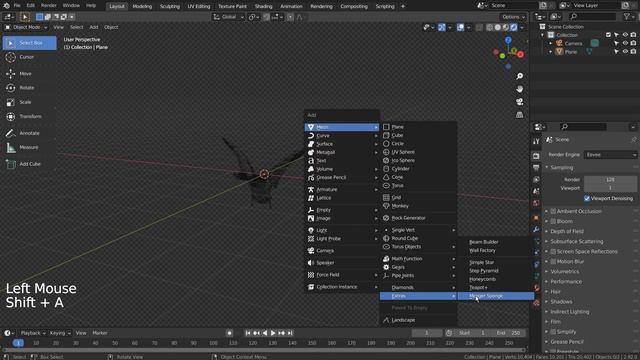Open the Marker menu in timeline

point(100,333)
